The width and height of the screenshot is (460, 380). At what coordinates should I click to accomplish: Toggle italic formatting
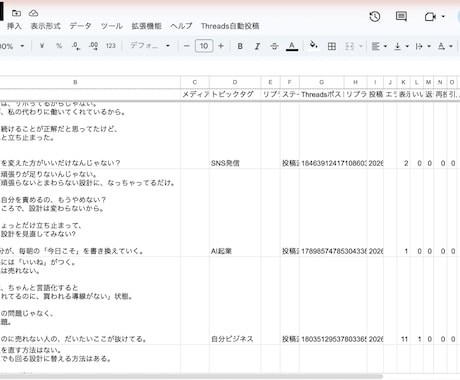pos(257,46)
